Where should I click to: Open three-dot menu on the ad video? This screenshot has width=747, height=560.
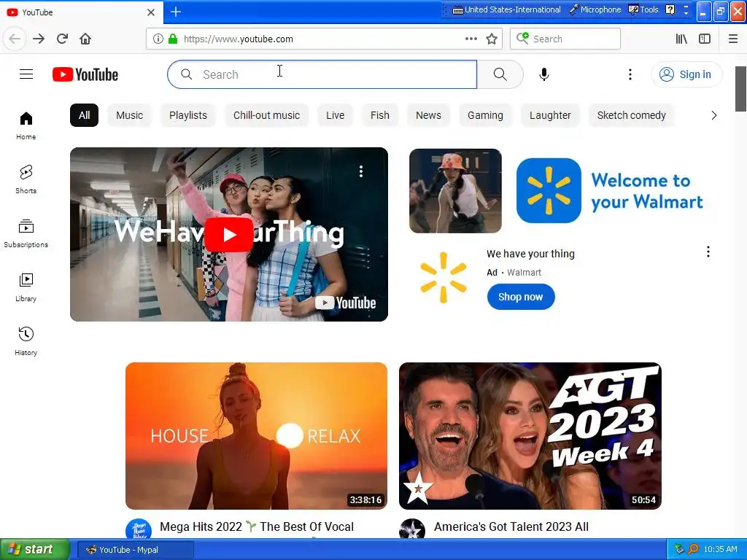point(361,171)
